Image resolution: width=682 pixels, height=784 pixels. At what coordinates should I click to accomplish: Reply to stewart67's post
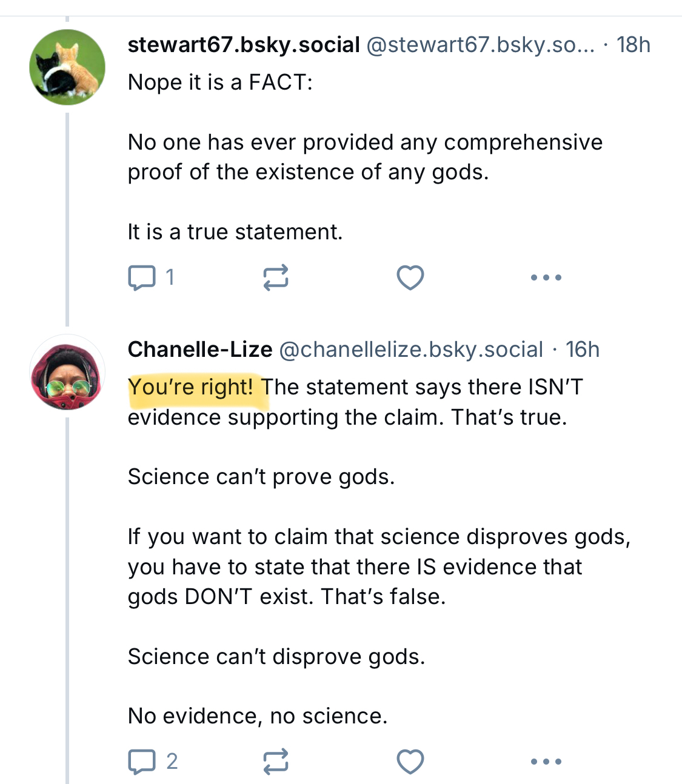click(142, 277)
